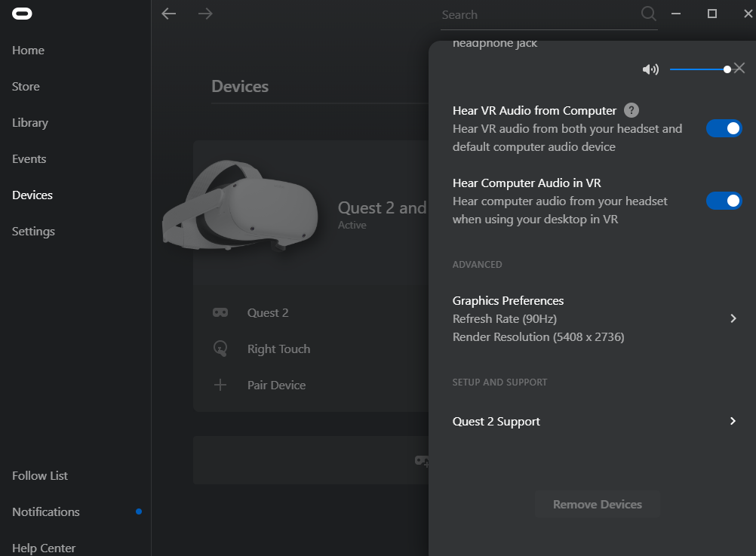Open Quest 2 Support chevron
The image size is (756, 556).
click(x=733, y=421)
